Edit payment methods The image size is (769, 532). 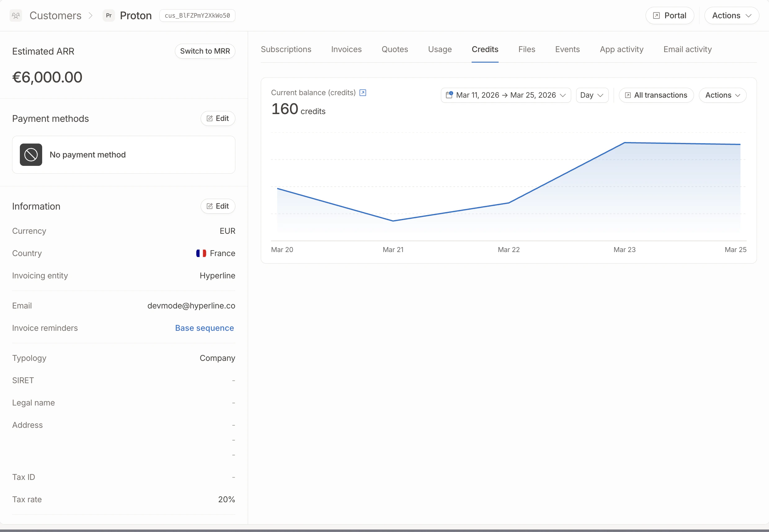[x=218, y=119]
